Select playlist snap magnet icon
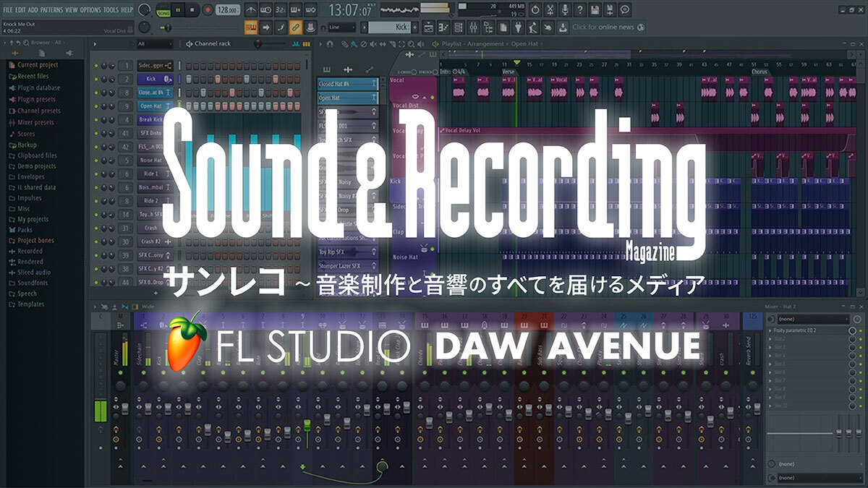 point(330,44)
